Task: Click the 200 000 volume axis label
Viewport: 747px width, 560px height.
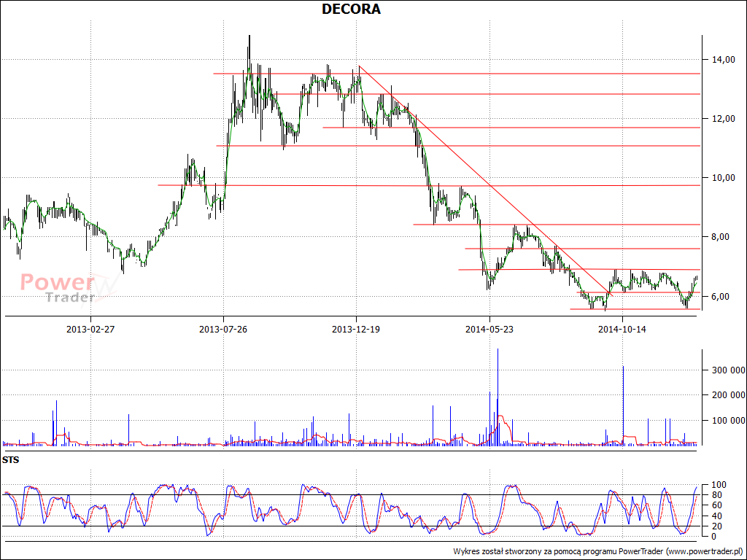Action: (729, 395)
